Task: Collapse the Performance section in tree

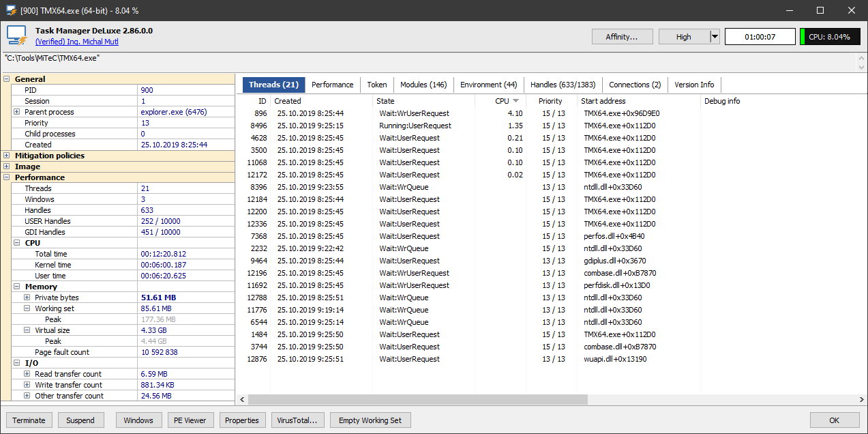Action: [x=7, y=177]
